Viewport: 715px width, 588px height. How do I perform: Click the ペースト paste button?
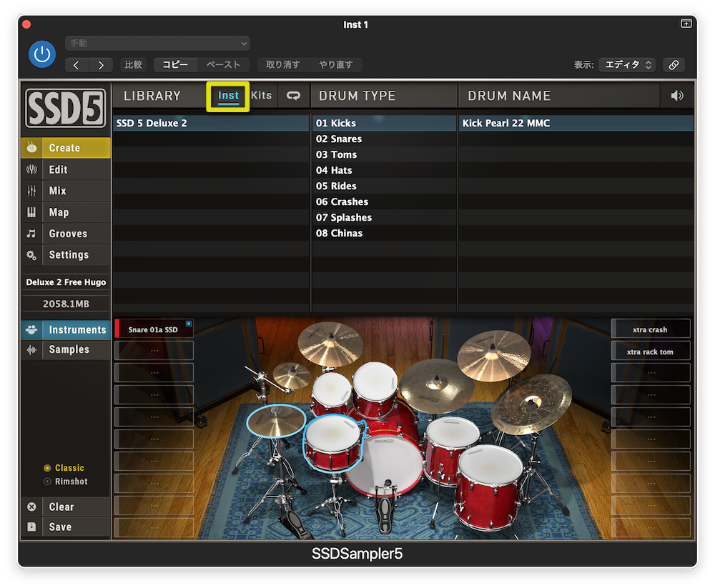(223, 65)
